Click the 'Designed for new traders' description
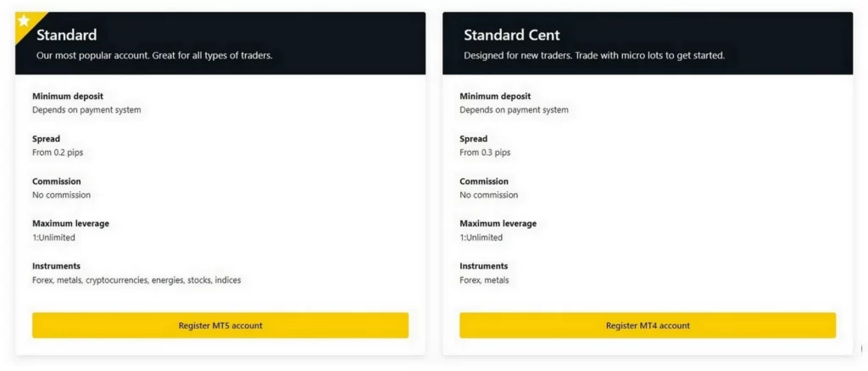This screenshot has width=868, height=371. pos(593,56)
